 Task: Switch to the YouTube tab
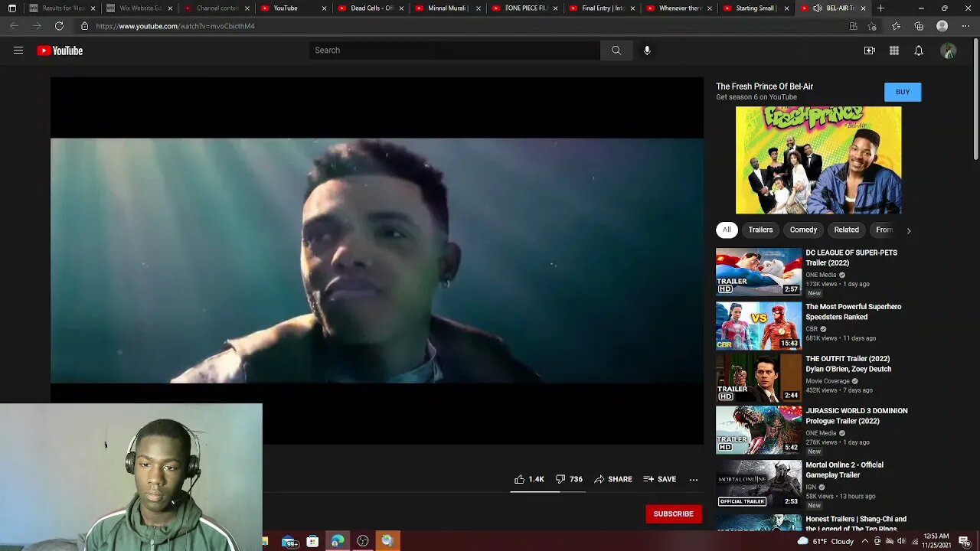click(293, 8)
